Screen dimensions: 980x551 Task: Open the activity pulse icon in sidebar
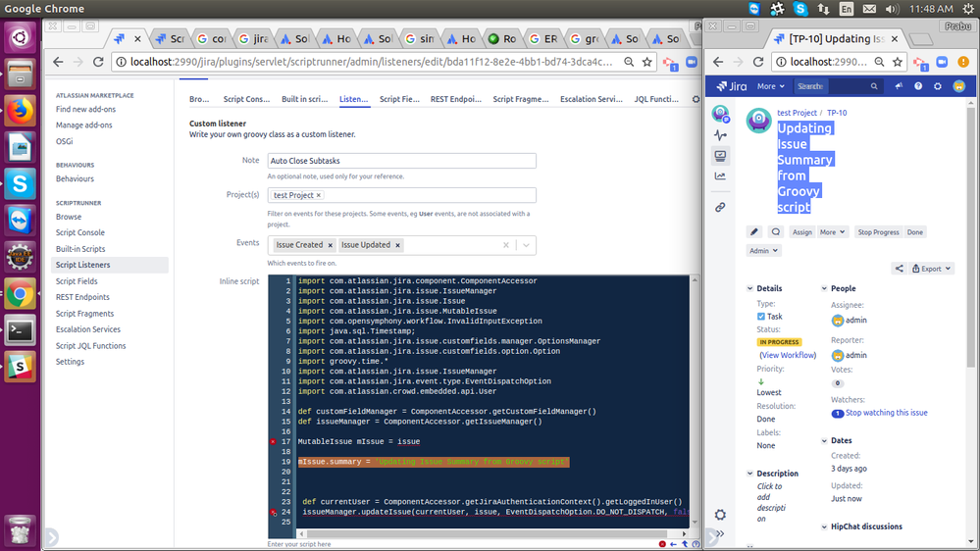point(721,135)
